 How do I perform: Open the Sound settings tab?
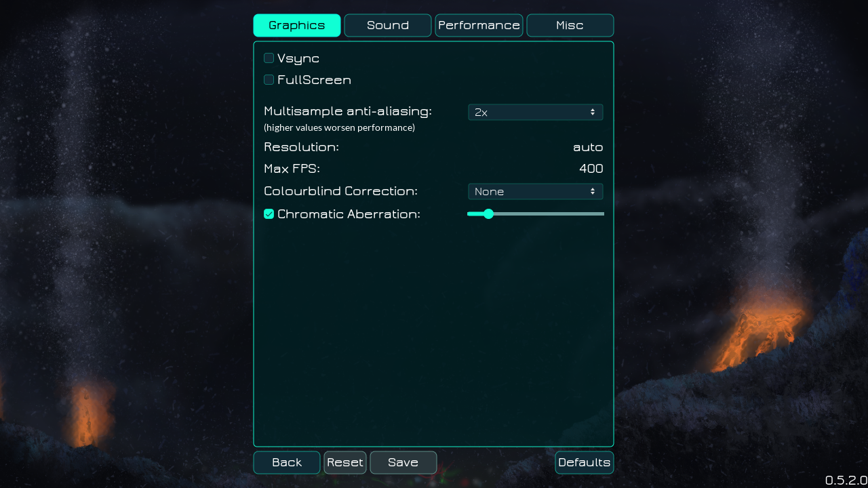[x=388, y=25]
